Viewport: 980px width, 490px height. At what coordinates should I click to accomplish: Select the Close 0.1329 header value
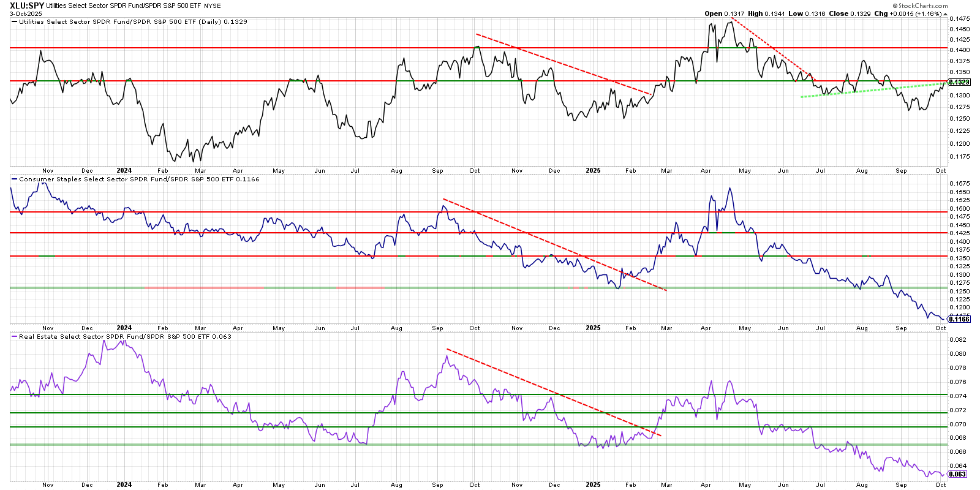point(850,13)
